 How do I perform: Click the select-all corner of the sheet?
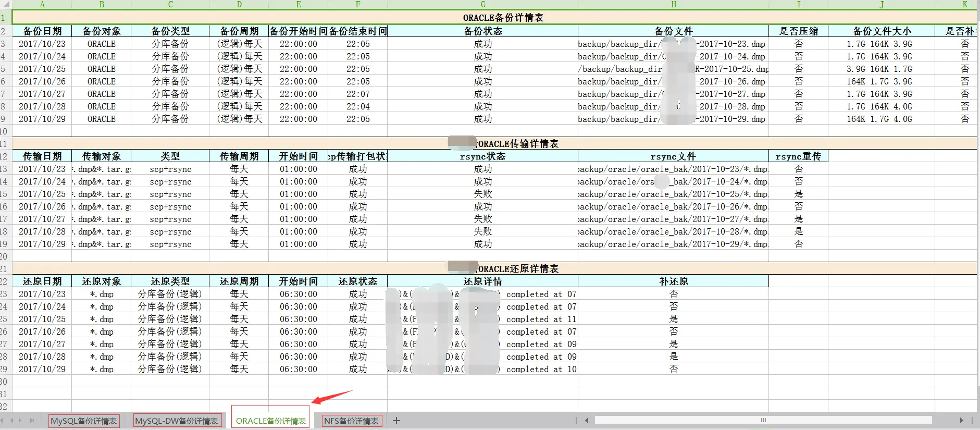point(6,4)
